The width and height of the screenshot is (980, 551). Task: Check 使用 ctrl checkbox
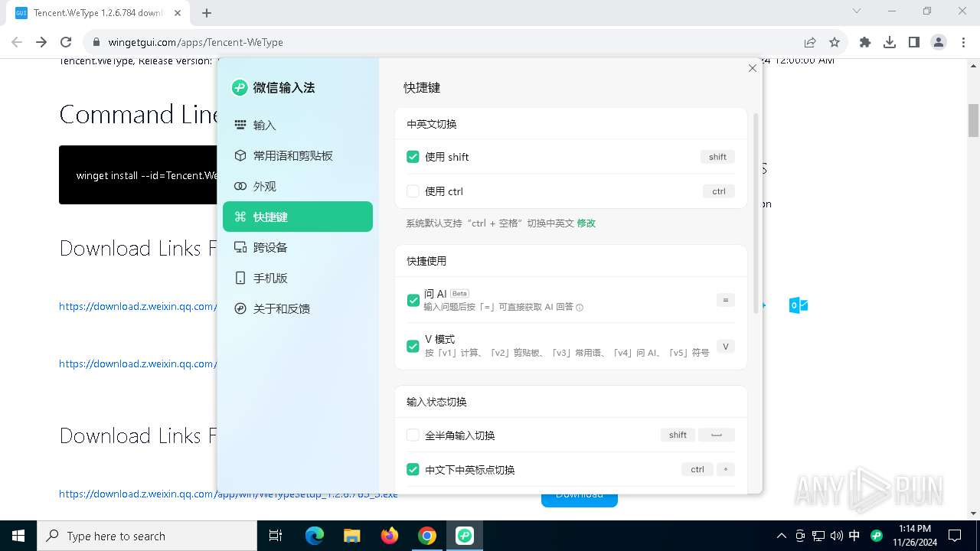[x=413, y=191]
